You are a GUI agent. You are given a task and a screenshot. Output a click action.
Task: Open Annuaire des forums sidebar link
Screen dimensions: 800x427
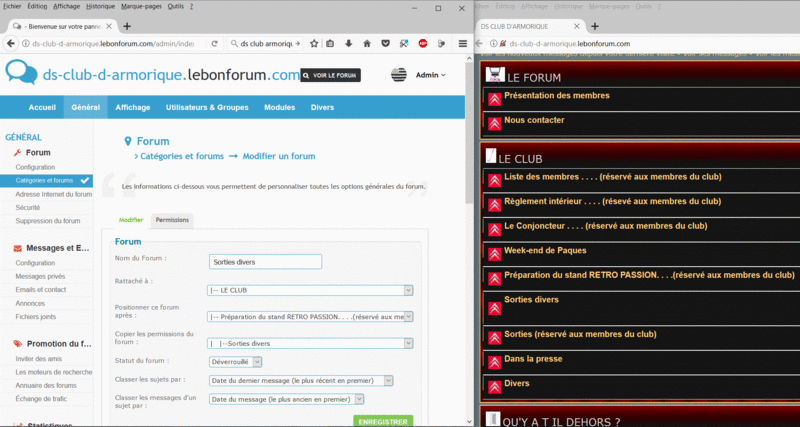click(46, 385)
